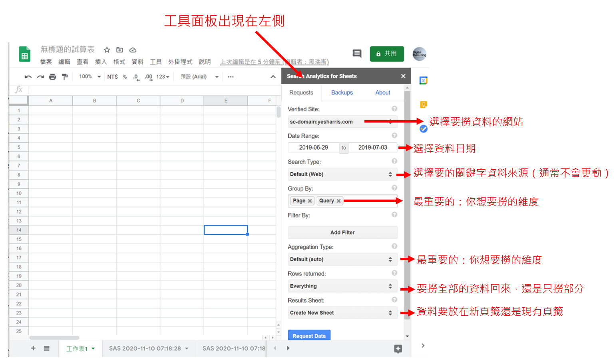615x364 pixels.
Task: Switch to the Backups tab
Action: click(342, 93)
